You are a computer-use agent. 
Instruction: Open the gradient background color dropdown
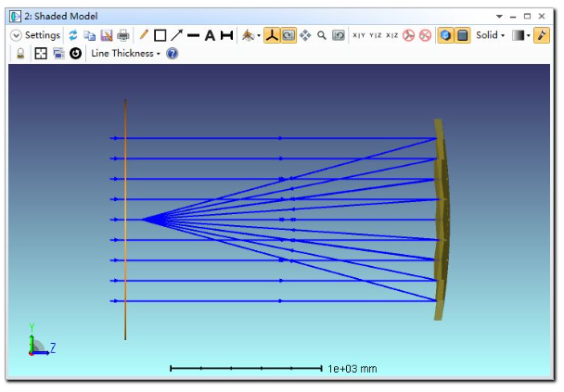point(521,35)
